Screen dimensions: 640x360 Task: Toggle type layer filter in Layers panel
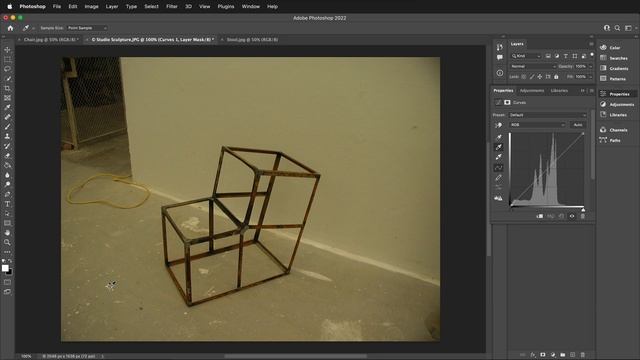566,56
